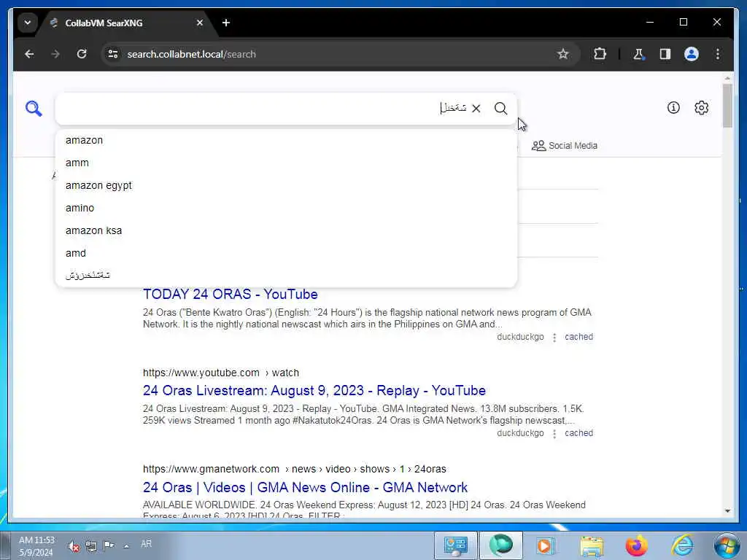Screen dimensions: 747x560
Task: Open the Extensions puzzle icon
Action: coord(600,54)
